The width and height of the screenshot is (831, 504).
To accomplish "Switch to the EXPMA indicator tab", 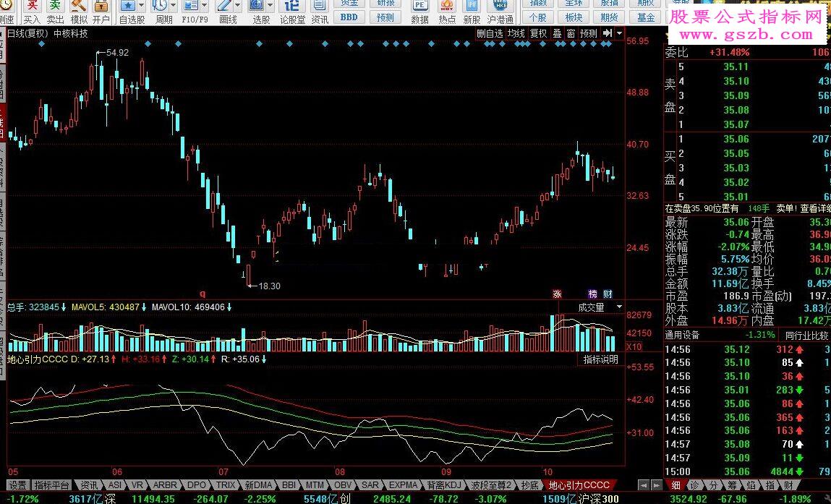I will tap(404, 485).
